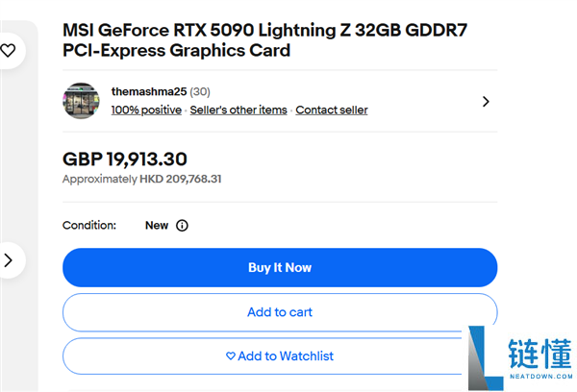This screenshot has height=392, width=577.
Task: Expand seller details with the right chevron
Action: 486,102
